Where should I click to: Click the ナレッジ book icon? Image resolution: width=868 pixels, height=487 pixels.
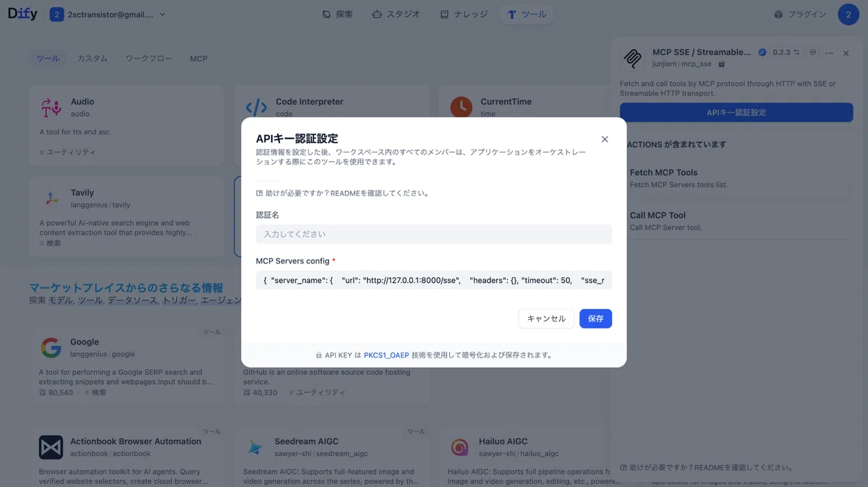(x=445, y=14)
